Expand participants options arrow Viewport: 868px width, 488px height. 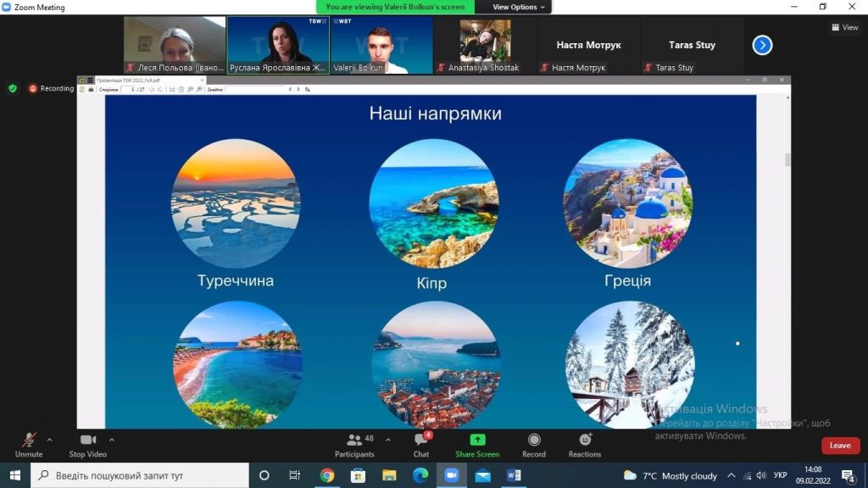click(388, 440)
